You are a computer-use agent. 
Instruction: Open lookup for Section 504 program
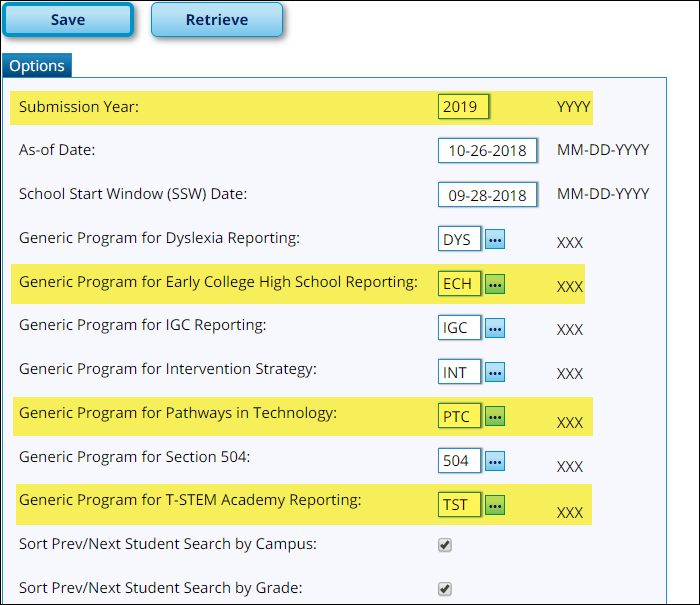495,461
